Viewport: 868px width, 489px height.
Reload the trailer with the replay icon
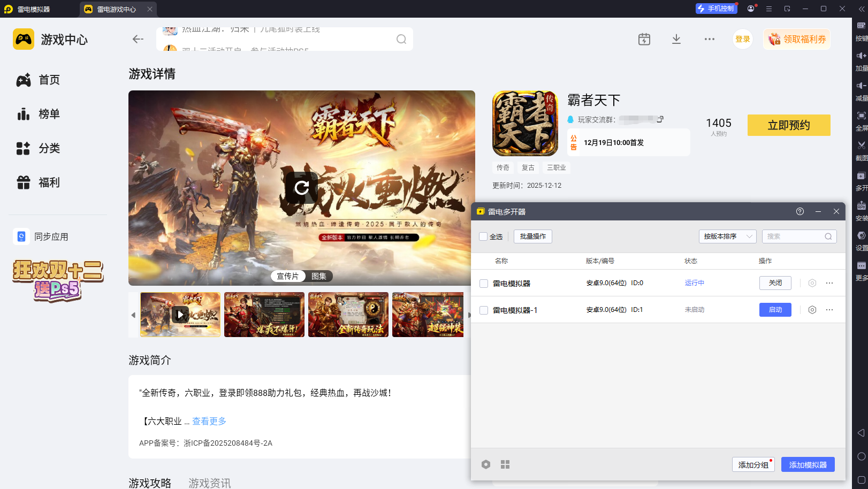click(x=302, y=187)
